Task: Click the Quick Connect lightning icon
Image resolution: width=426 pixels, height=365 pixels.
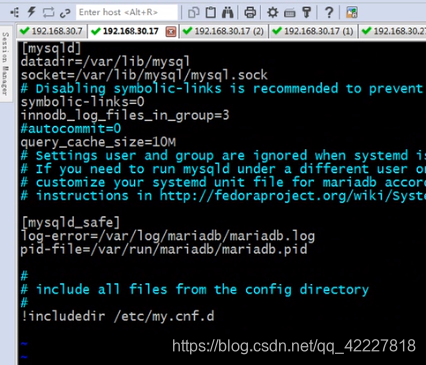Action: click(31, 12)
